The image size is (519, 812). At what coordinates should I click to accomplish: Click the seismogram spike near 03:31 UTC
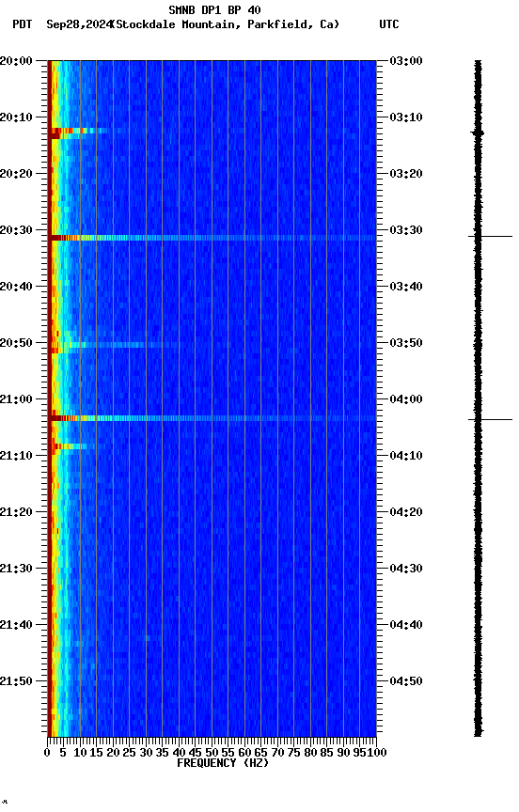click(x=490, y=237)
